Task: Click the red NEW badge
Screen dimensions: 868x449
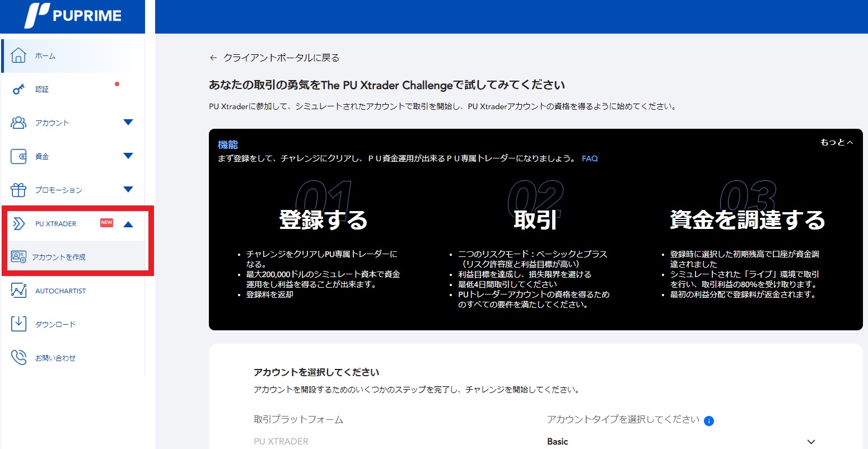Action: pos(106,222)
